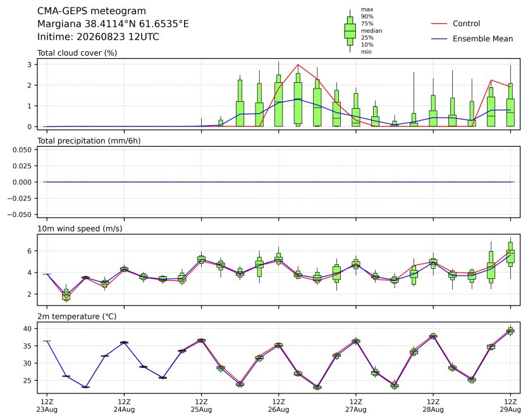
Task: Click the CMA-GEPS meteogram title
Action: pyautogui.click(x=92, y=11)
